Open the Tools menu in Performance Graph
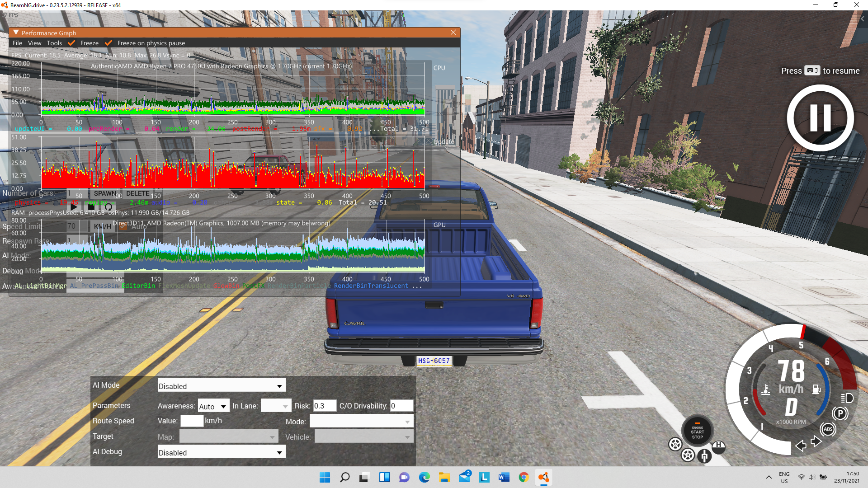The width and height of the screenshot is (868, 488). (54, 43)
